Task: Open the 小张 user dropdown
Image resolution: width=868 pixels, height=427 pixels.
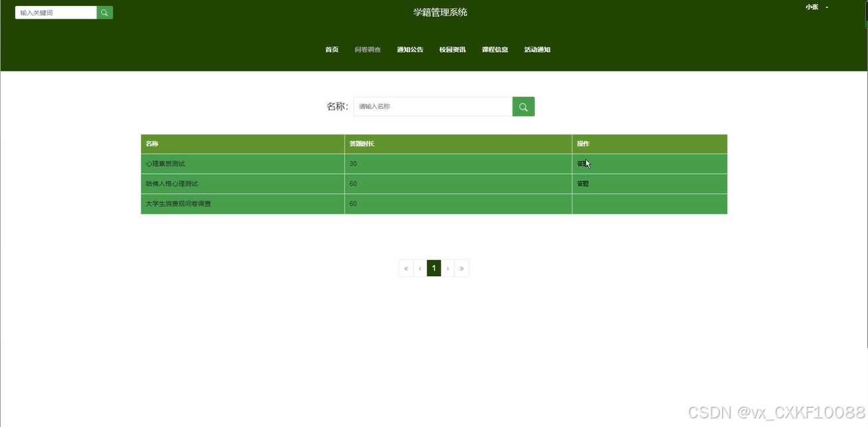Action: pyautogui.click(x=817, y=7)
